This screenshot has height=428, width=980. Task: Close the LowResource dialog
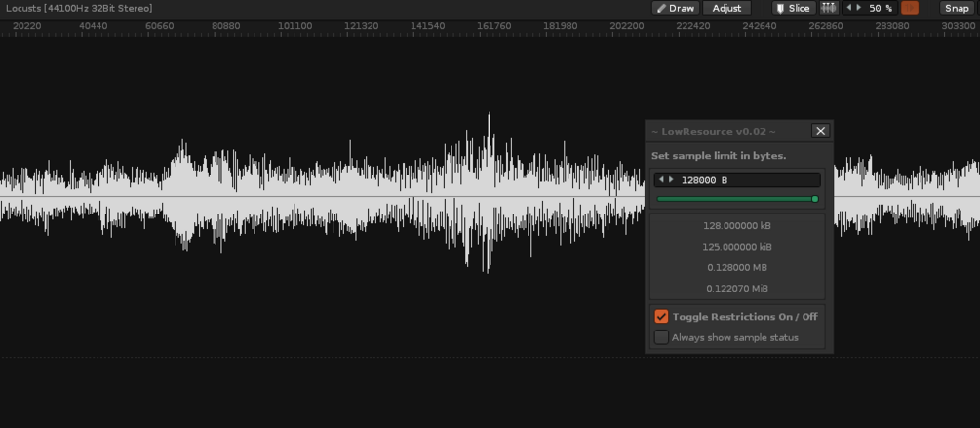(821, 131)
